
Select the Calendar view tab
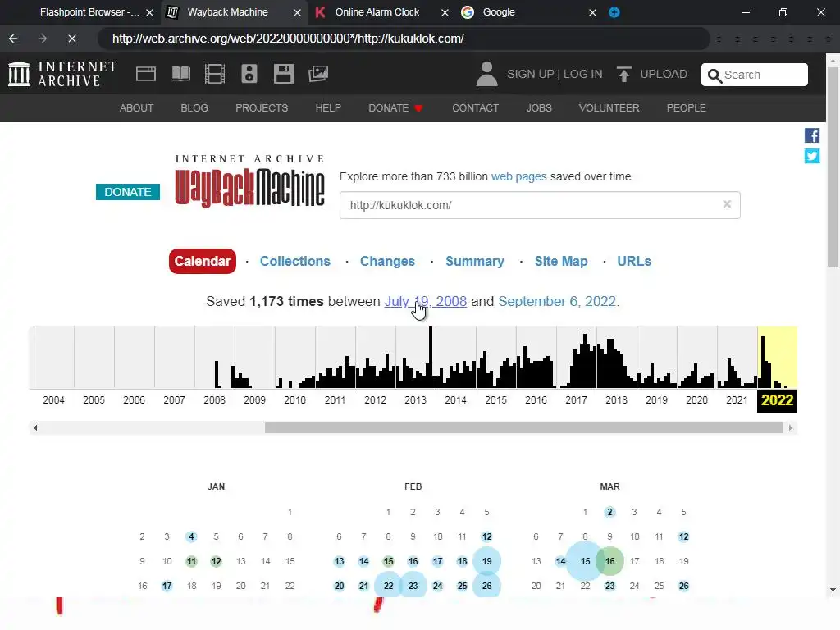[x=203, y=261]
